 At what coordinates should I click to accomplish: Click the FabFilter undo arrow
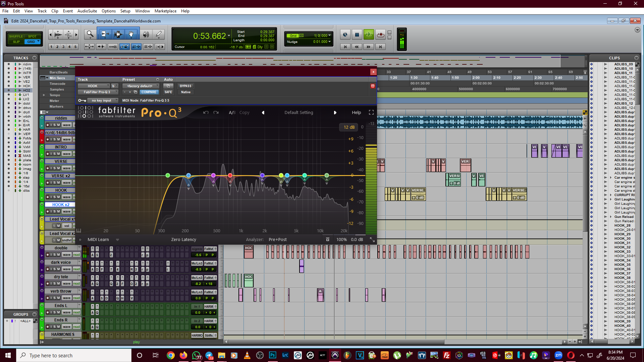point(206,112)
